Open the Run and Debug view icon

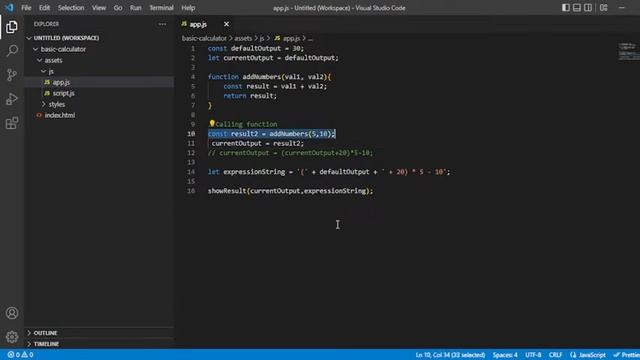point(12,99)
